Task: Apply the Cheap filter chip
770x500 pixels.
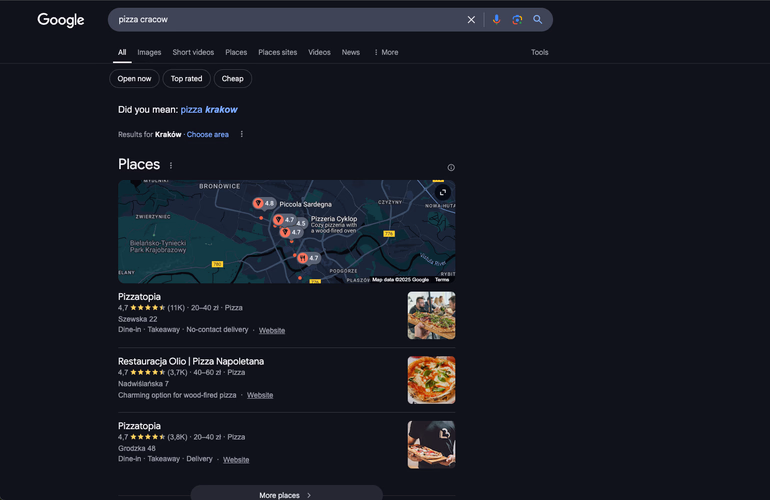Action: [x=233, y=79]
